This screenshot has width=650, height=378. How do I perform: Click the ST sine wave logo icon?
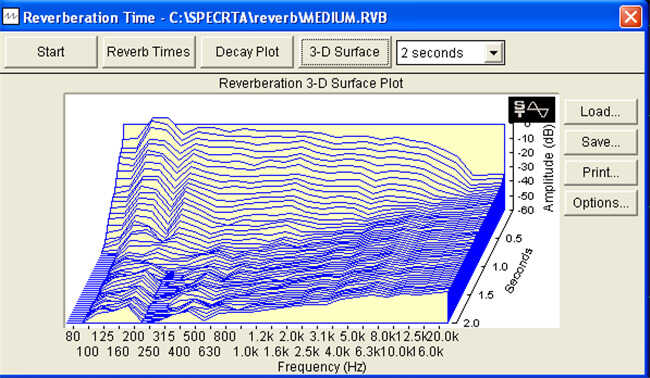(531, 109)
